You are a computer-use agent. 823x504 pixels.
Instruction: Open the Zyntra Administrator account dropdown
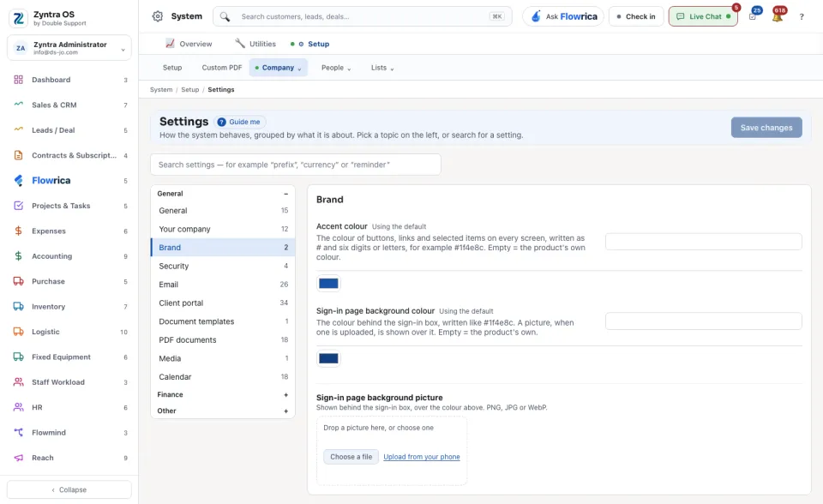[69, 48]
